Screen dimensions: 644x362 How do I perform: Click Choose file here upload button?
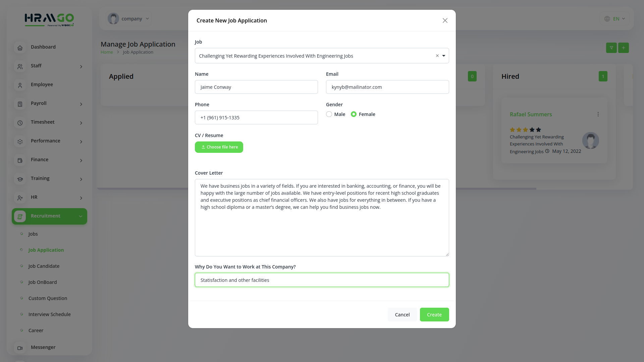point(219,147)
